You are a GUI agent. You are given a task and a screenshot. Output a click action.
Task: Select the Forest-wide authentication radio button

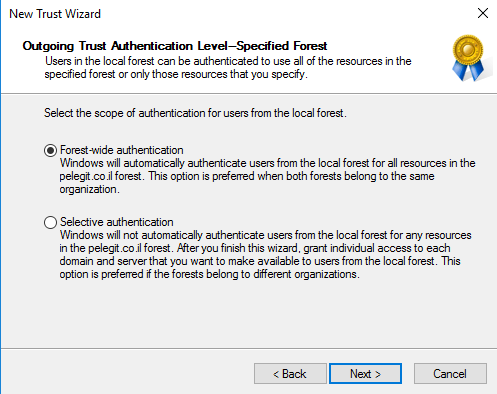point(50,150)
